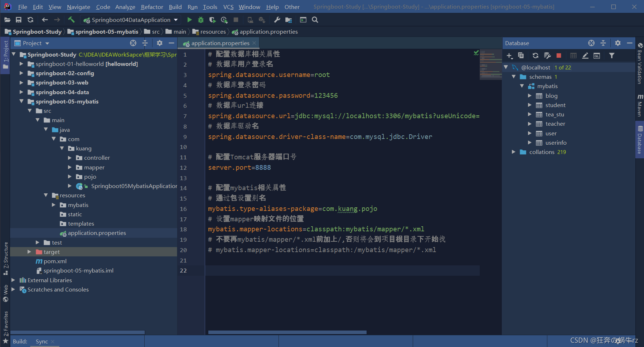
Task: Close the application.properties editor tab
Action: (254, 43)
